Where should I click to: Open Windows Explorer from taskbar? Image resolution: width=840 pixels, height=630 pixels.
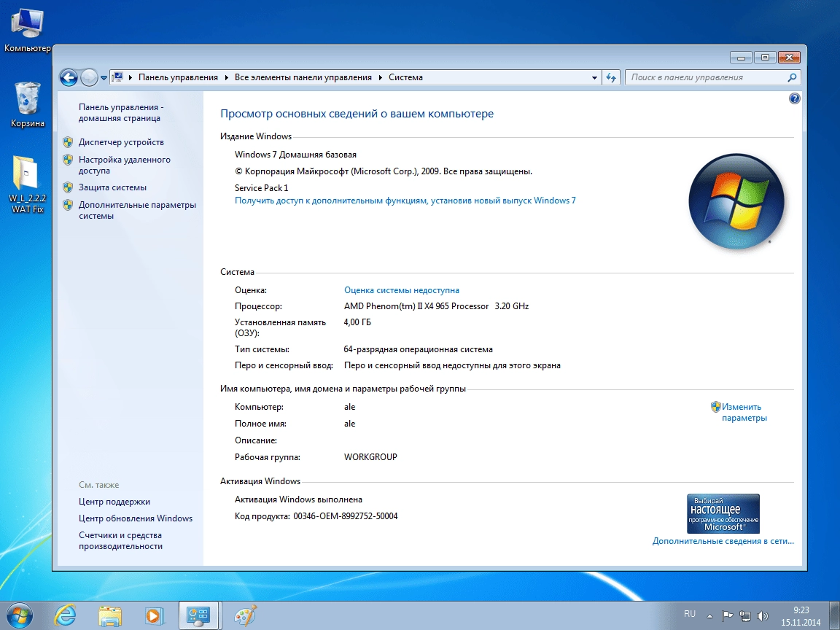click(x=110, y=615)
